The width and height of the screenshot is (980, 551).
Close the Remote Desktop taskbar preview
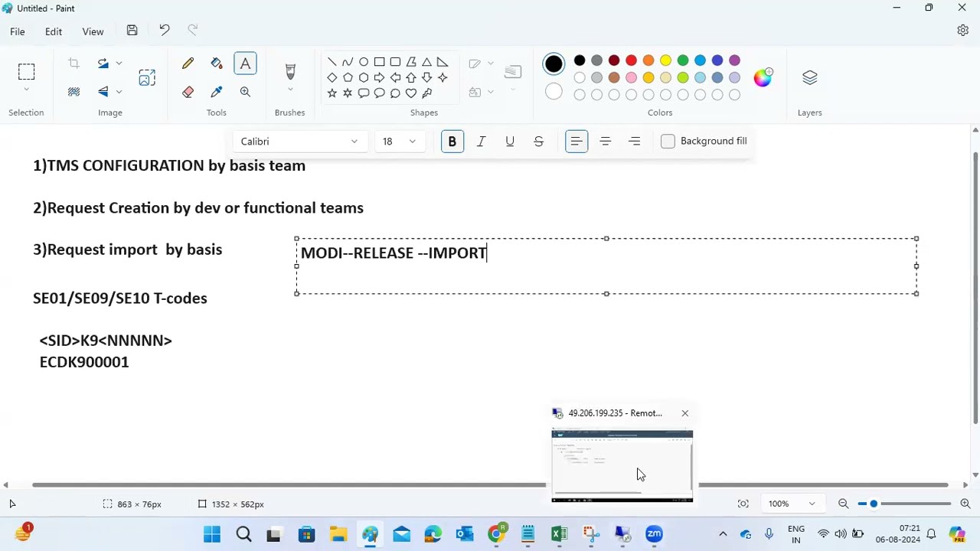pyautogui.click(x=684, y=413)
